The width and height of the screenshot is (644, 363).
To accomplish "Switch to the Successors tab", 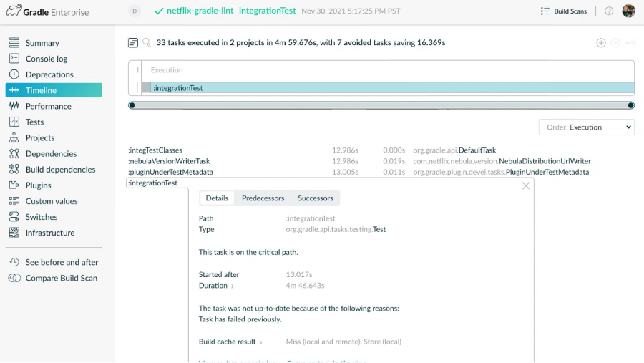I will [x=315, y=198].
